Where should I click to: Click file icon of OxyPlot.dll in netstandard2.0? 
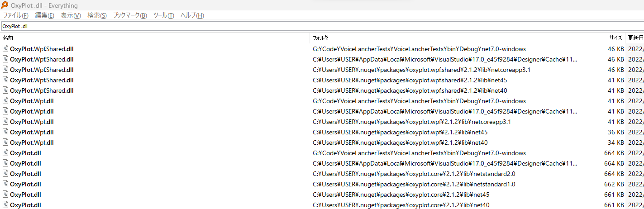coord(5,174)
